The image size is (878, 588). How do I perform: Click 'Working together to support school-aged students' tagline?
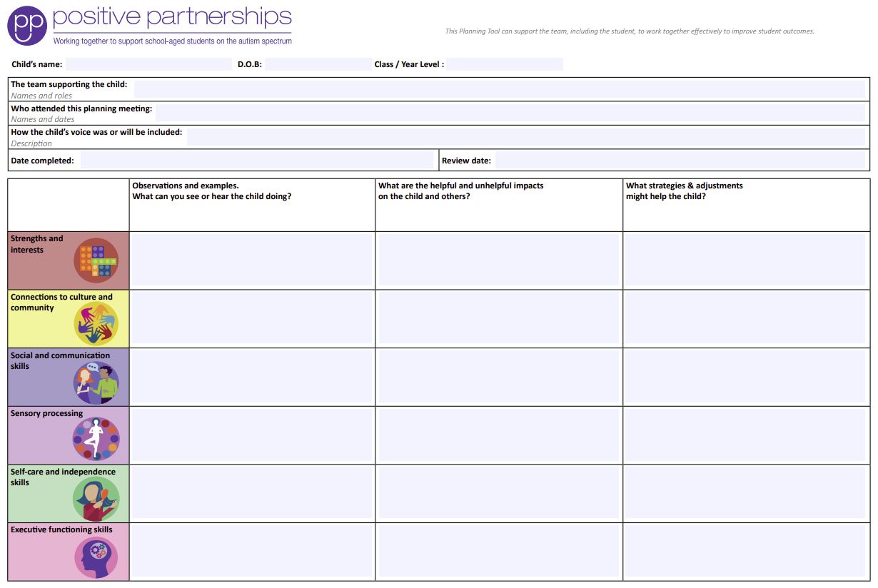click(x=172, y=41)
